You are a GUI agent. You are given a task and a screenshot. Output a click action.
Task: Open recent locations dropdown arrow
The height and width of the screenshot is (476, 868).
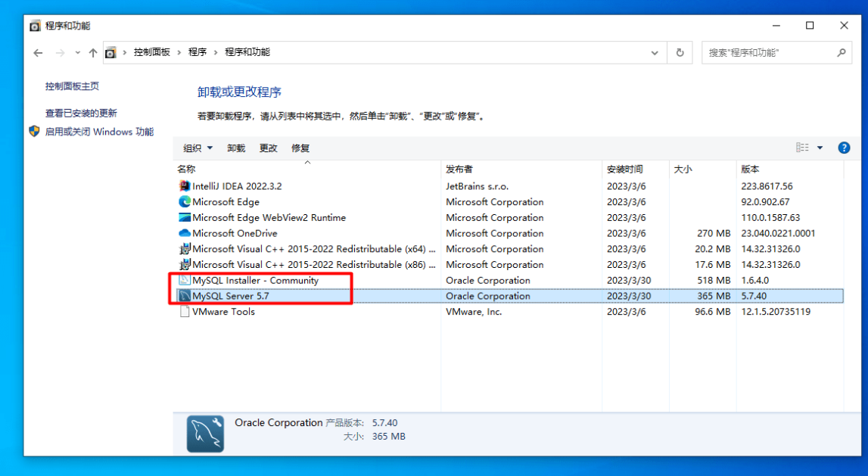[77, 52]
